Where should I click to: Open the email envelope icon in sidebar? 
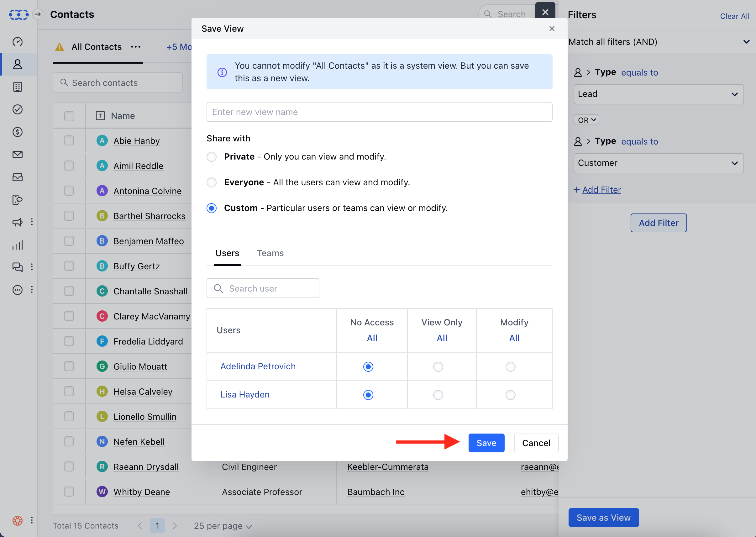18,155
